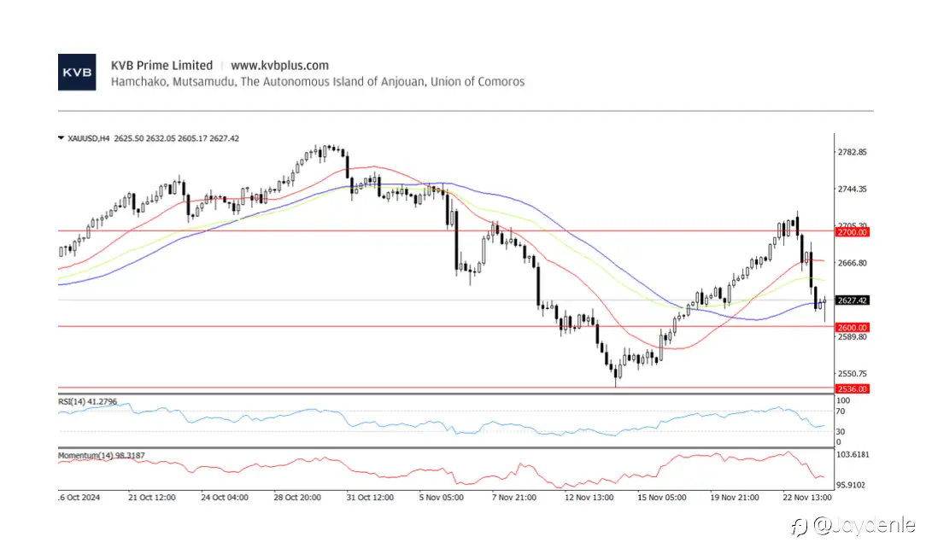Click the KVB Prime Limited title
This screenshot has width=926, height=560.
[x=161, y=66]
